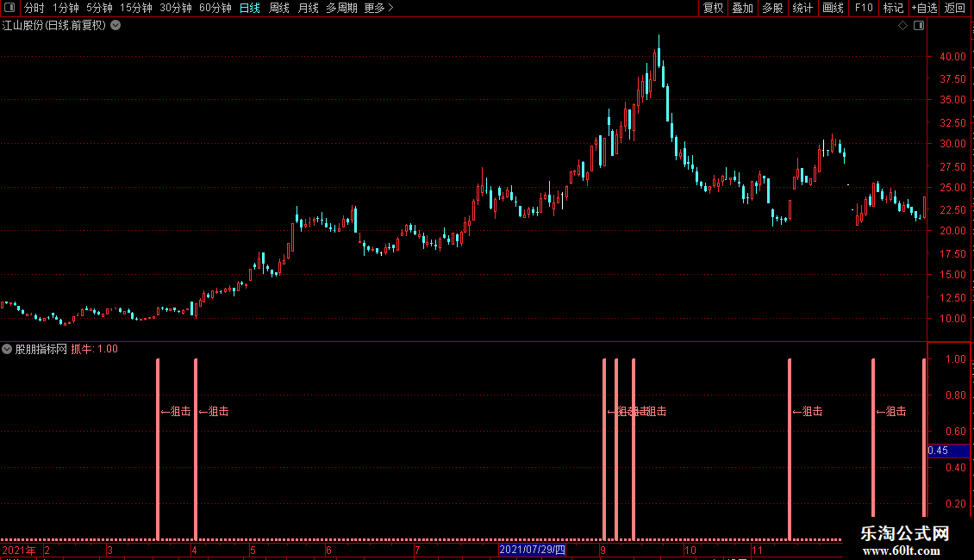
Task: Open dropdown next to 江山股份 title
Action: [116, 26]
